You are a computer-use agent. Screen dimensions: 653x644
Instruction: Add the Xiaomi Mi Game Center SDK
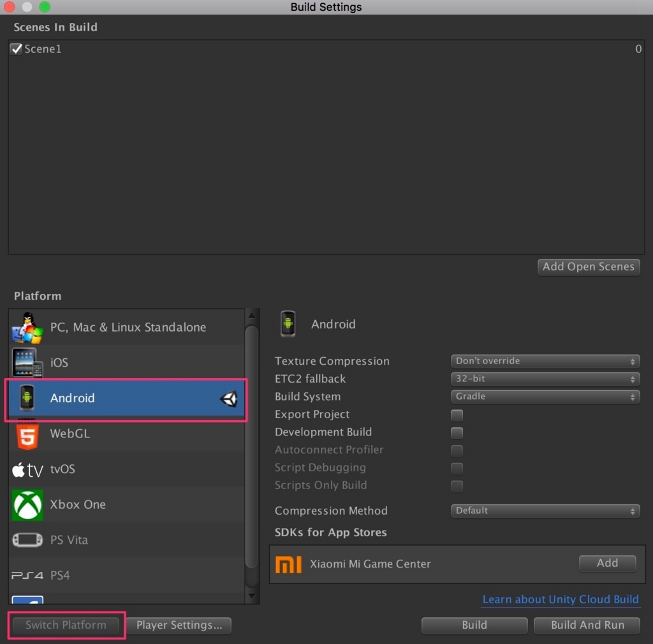tap(607, 563)
